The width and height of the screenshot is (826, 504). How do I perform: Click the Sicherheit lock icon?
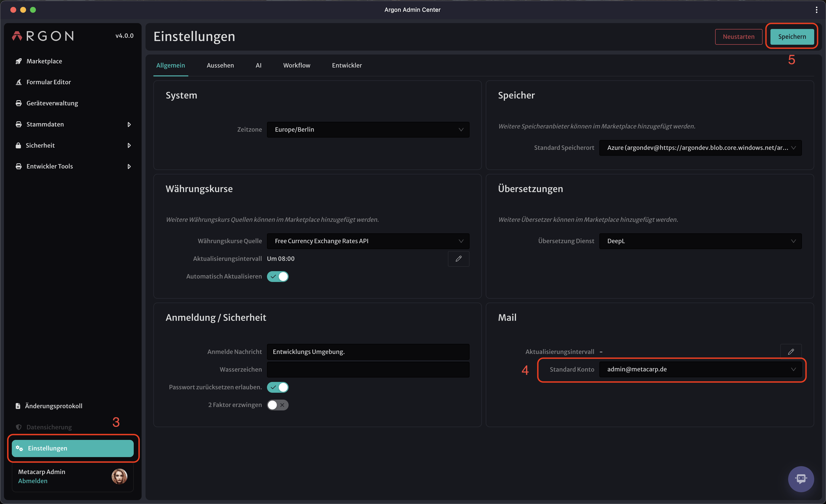click(x=18, y=145)
